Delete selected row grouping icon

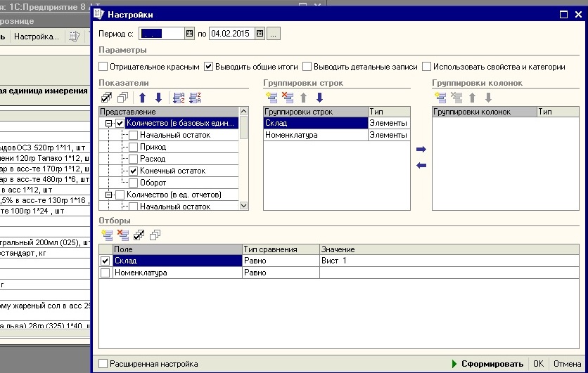coord(288,98)
